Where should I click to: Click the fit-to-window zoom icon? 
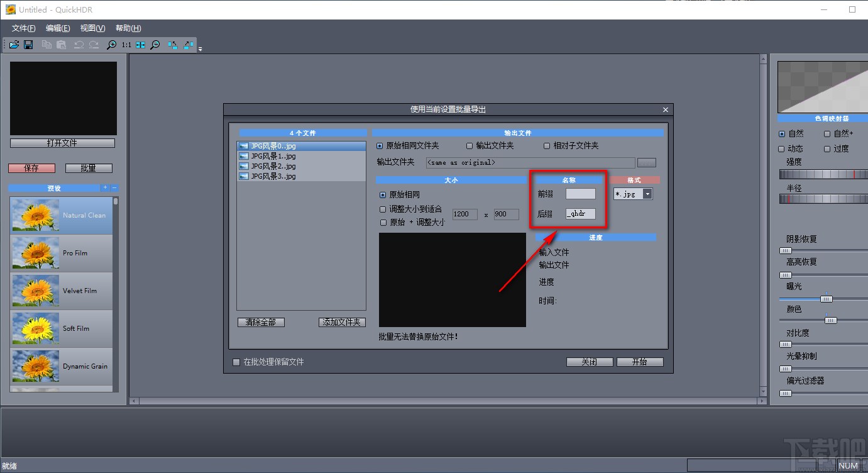pos(140,45)
